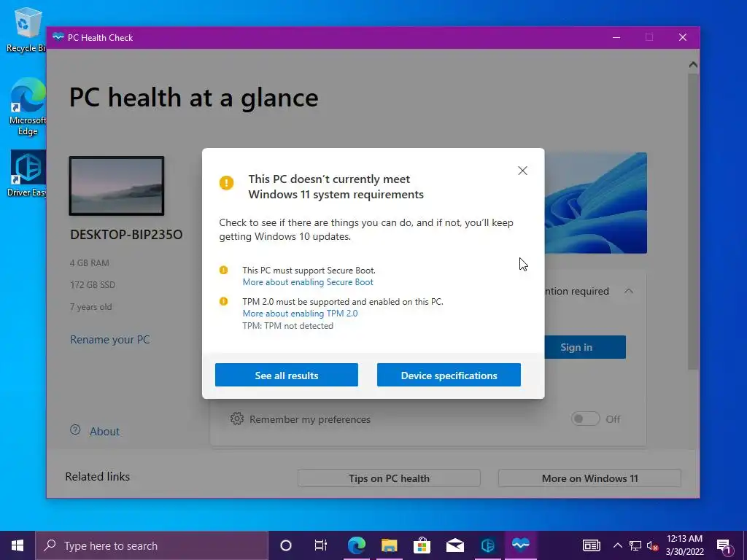Open the Action Center notifications icon

click(x=724, y=545)
